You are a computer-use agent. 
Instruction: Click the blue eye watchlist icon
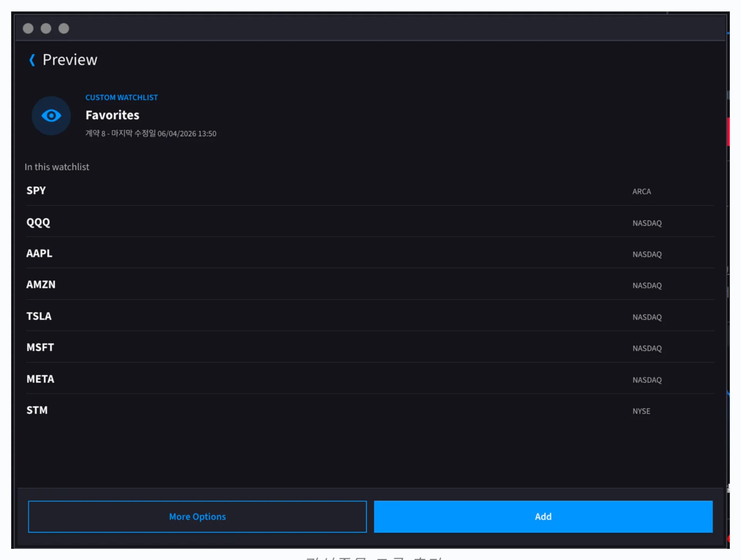tap(51, 116)
